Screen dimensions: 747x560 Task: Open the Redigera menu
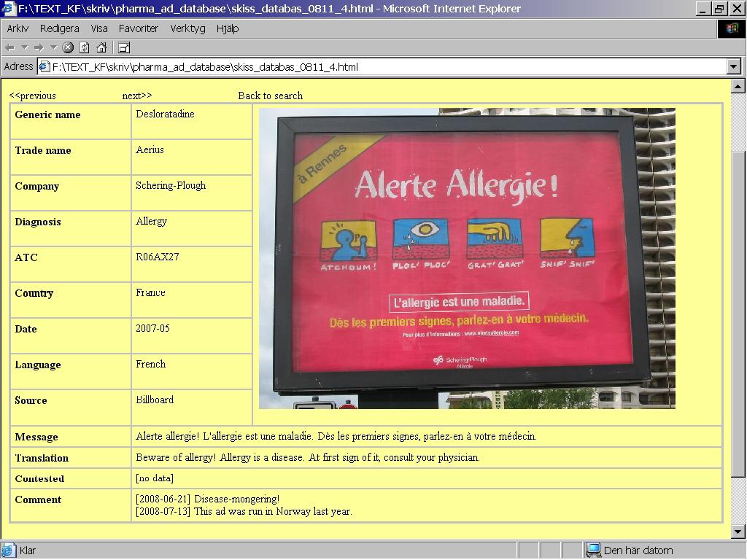tap(60, 28)
